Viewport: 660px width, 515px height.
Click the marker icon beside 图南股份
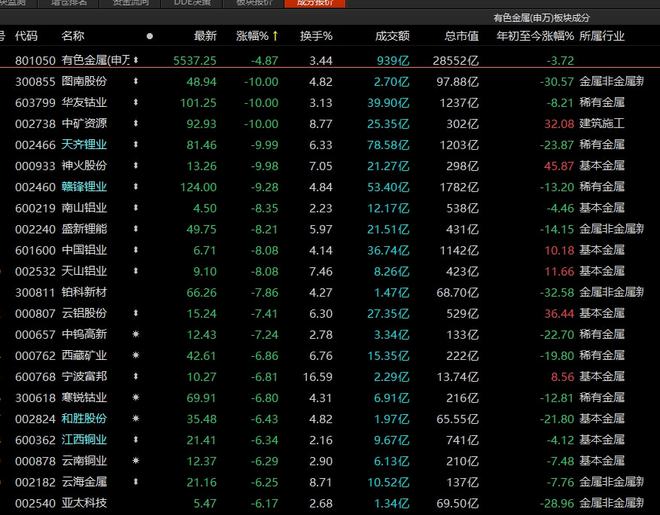[136, 81]
